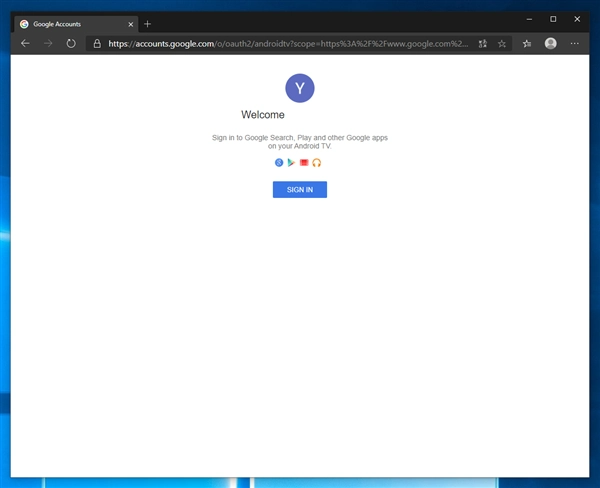Click the browser forward arrow
Screen dimensions: 600x488
click(x=48, y=44)
